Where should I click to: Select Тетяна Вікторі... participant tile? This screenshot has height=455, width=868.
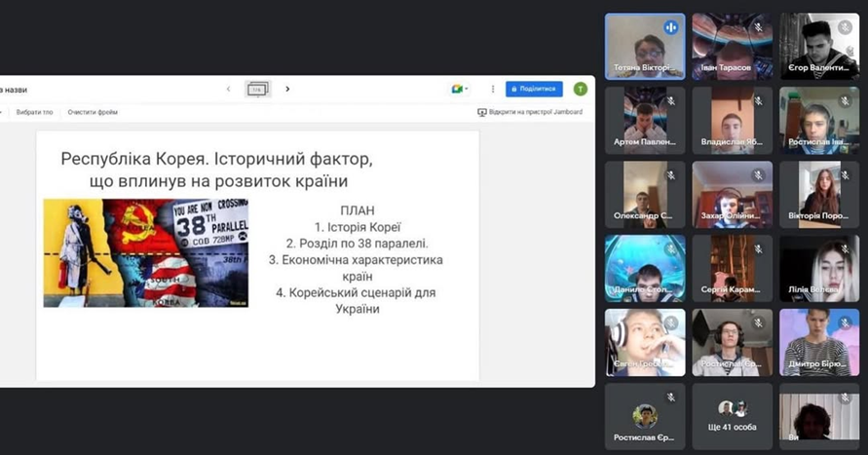[645, 47]
